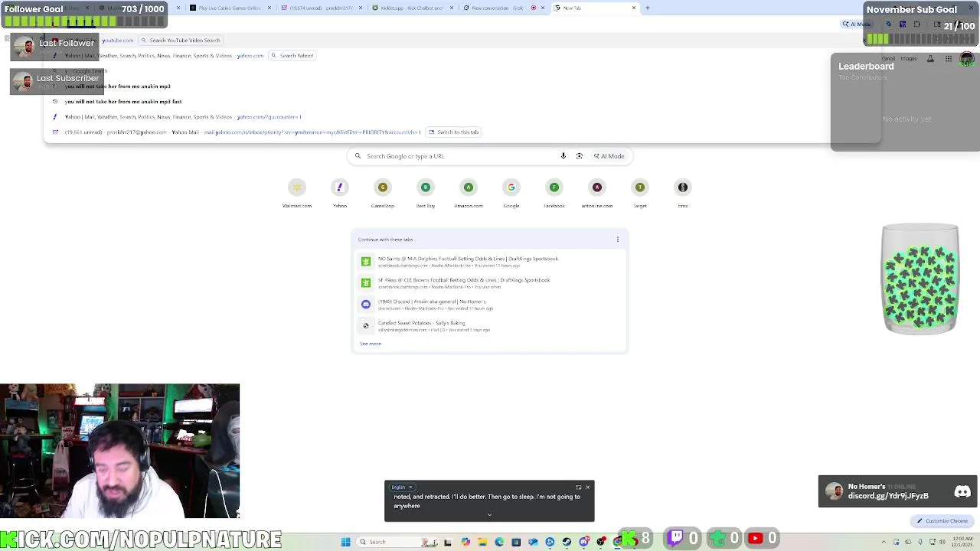Open the Windows Start menu
The height and width of the screenshot is (551, 980).
coord(346,542)
